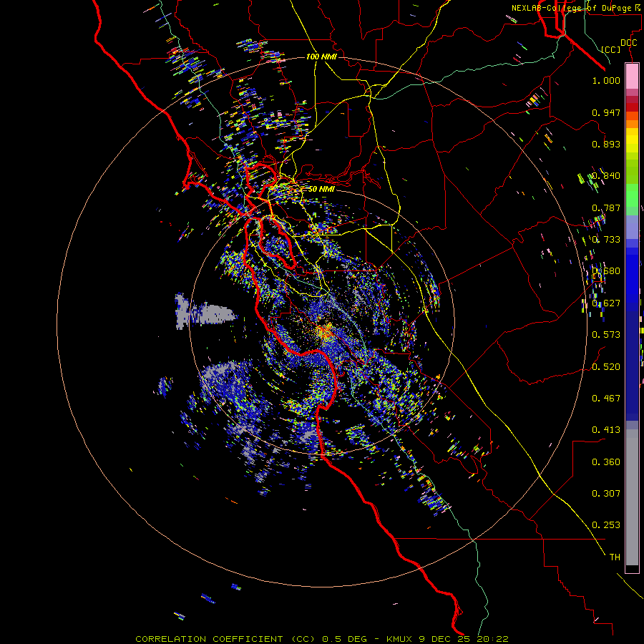Image resolution: width=644 pixels, height=644 pixels.
Task: Click the DCC product label
Action: tap(628, 43)
